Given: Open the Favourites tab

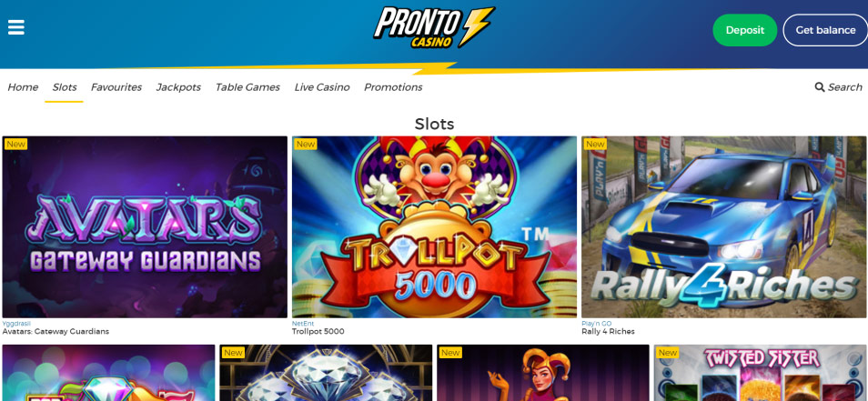Looking at the screenshot, I should pos(116,87).
